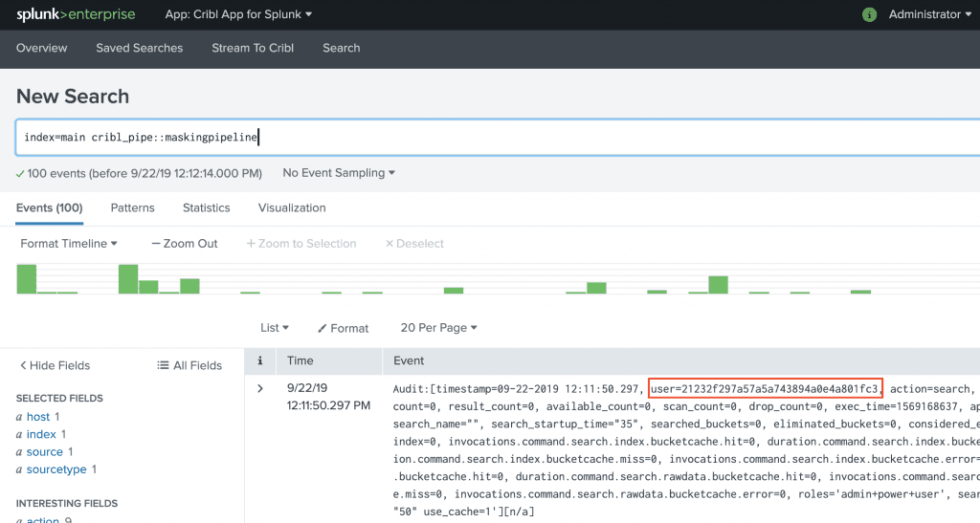The height and width of the screenshot is (523, 980).
Task: Click the info column header icon
Action: click(x=259, y=360)
